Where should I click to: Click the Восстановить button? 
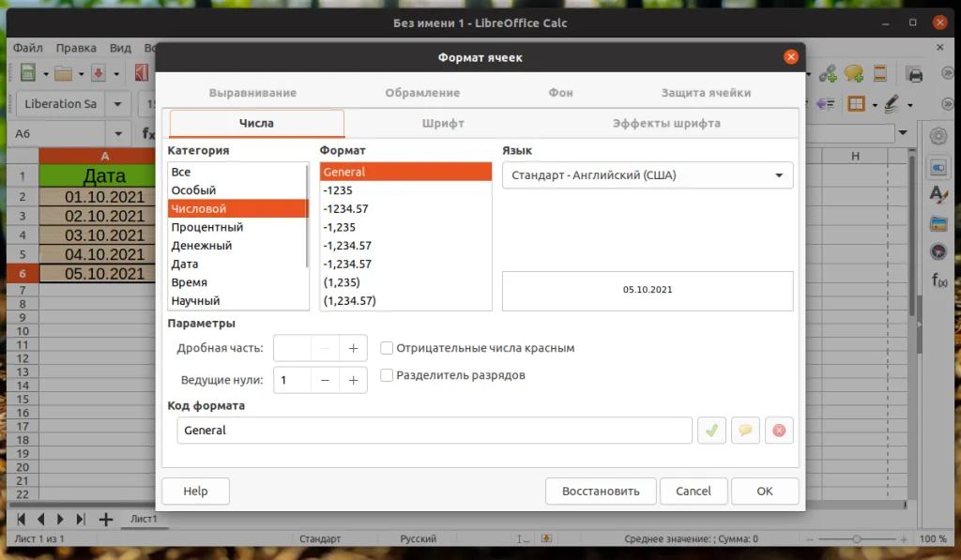pos(601,491)
